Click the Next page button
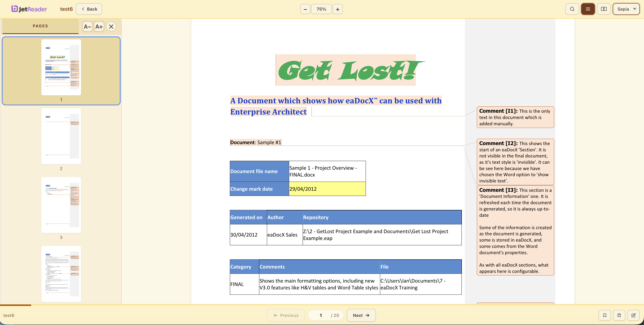Image resolution: width=644 pixels, height=325 pixels. [x=361, y=315]
